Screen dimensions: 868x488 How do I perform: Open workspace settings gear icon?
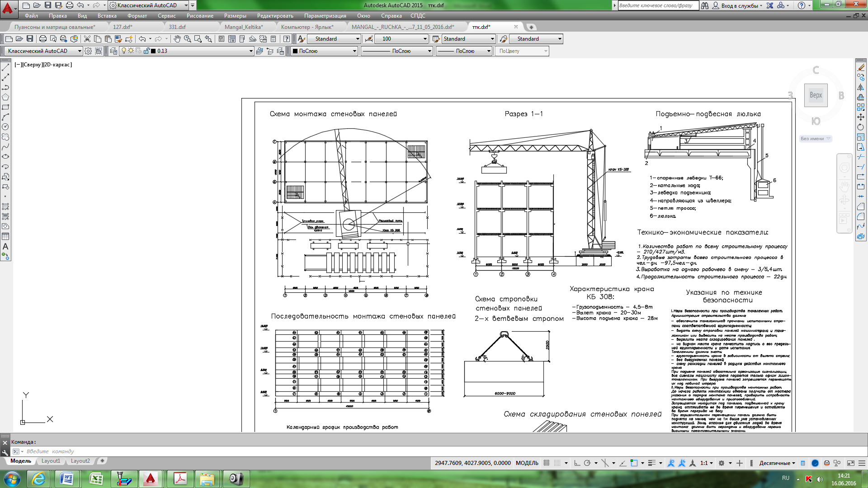coord(88,51)
